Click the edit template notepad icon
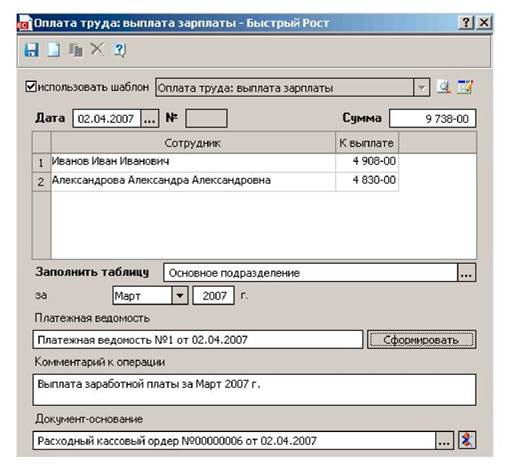Screen dimensions: 506x464 pos(466,87)
